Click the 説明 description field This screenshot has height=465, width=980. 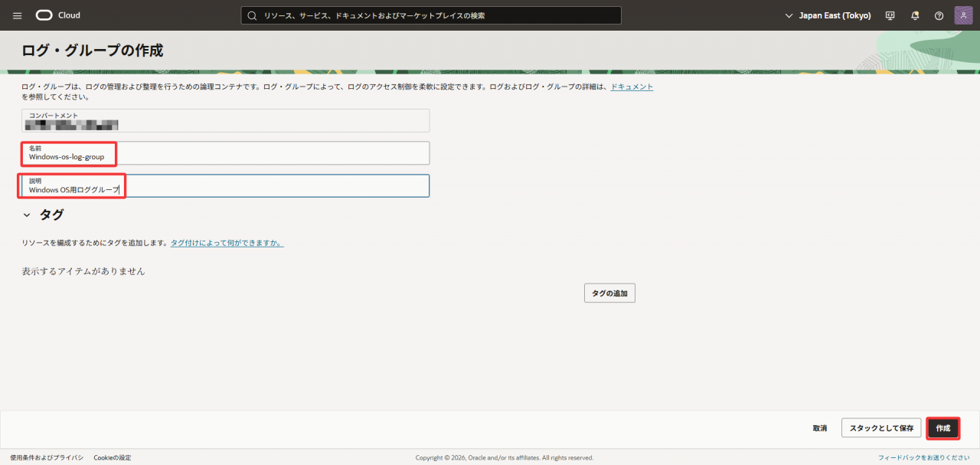click(x=225, y=185)
